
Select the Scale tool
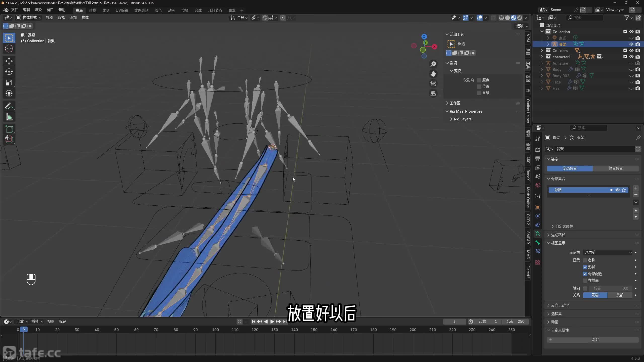click(x=9, y=83)
